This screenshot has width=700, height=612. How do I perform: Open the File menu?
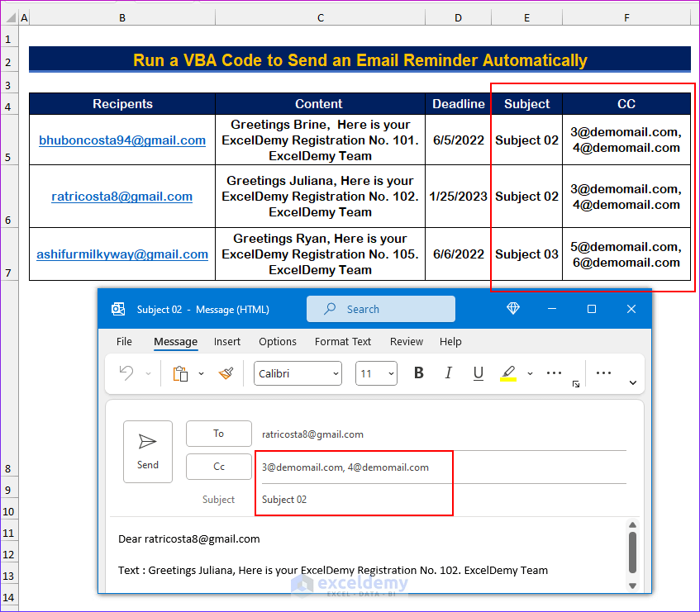click(124, 342)
